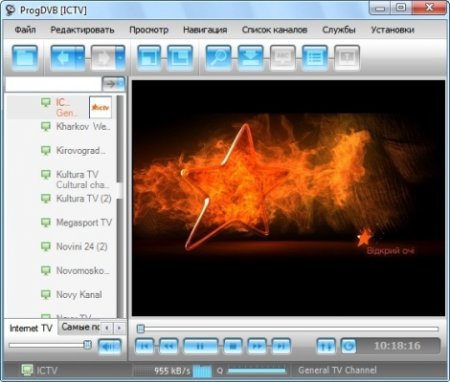Click the volume slider handle
The height and width of the screenshot is (382, 450).
point(87,345)
